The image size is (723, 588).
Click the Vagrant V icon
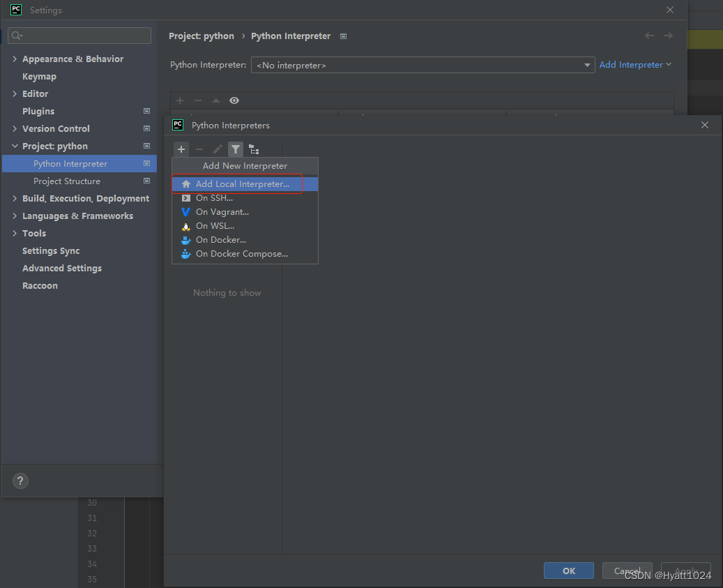pyautogui.click(x=186, y=211)
